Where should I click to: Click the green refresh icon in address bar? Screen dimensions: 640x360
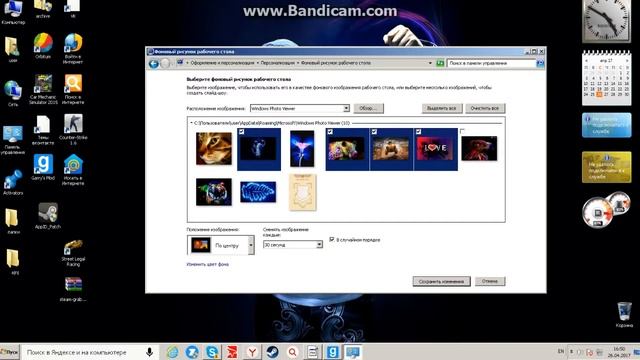440,63
